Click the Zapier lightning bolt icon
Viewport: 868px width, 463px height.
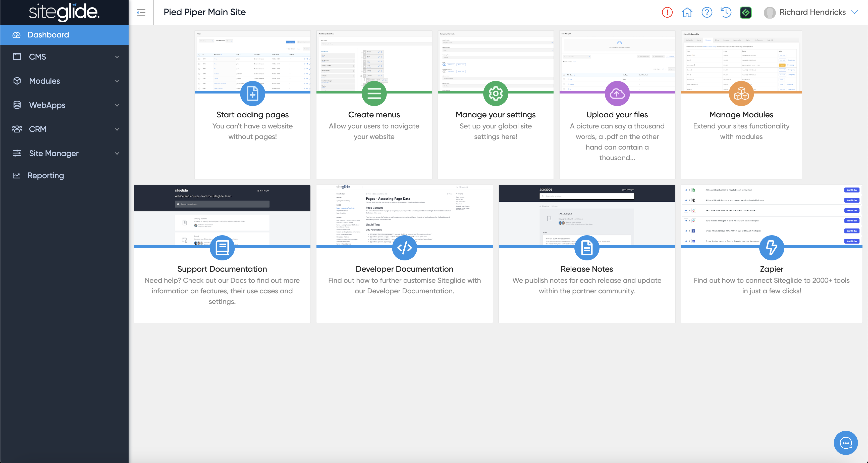pos(771,248)
